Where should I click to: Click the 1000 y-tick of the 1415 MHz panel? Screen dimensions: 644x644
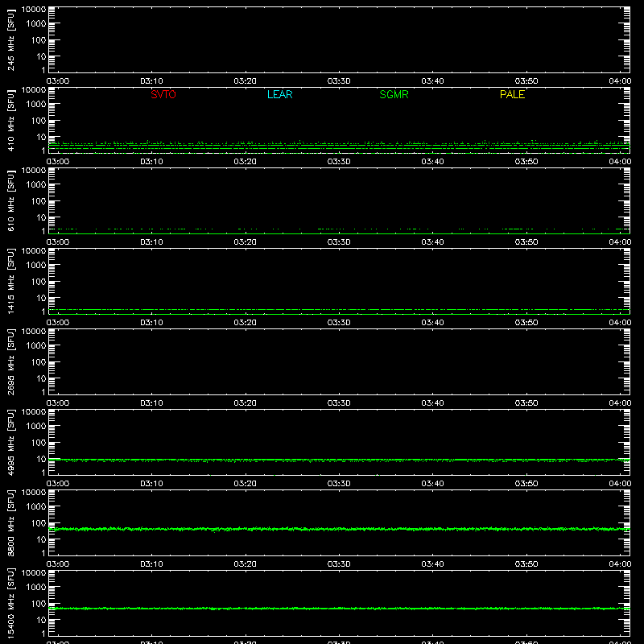[36, 266]
